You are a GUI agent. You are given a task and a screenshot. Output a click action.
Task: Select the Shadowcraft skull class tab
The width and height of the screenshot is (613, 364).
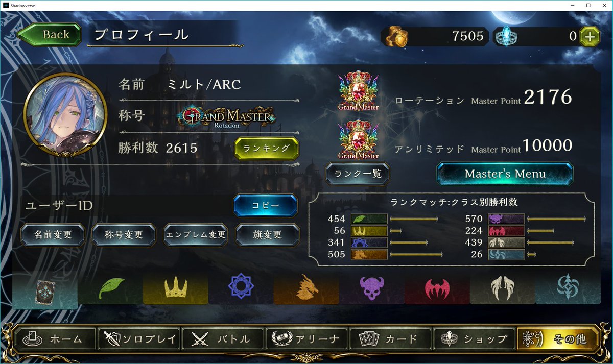click(372, 288)
